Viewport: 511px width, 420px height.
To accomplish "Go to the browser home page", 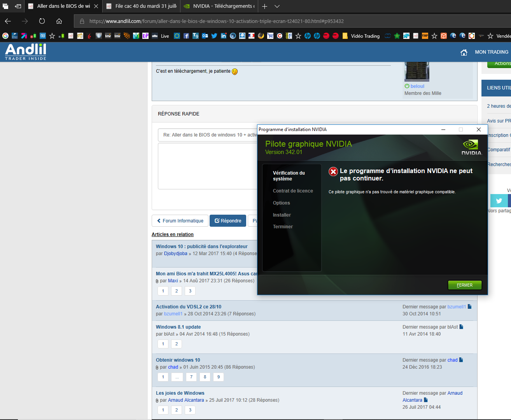I will pyautogui.click(x=59, y=21).
